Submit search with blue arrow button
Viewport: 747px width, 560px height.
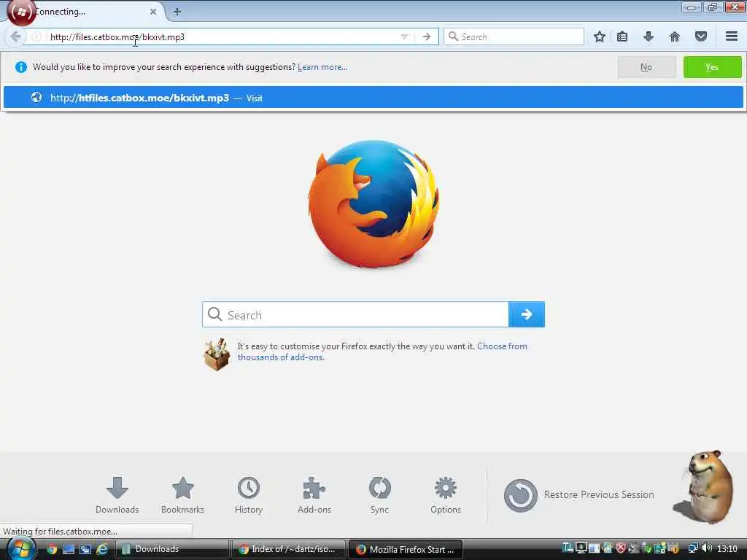[527, 314]
